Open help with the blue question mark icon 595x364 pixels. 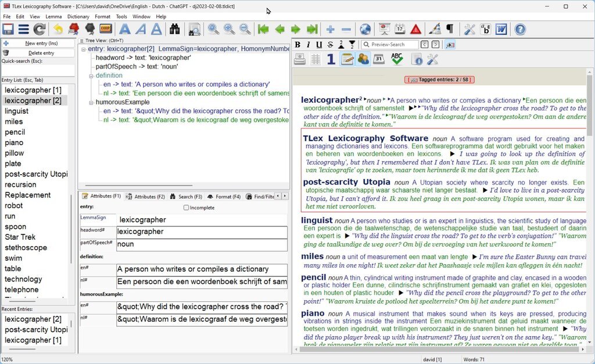520,29
